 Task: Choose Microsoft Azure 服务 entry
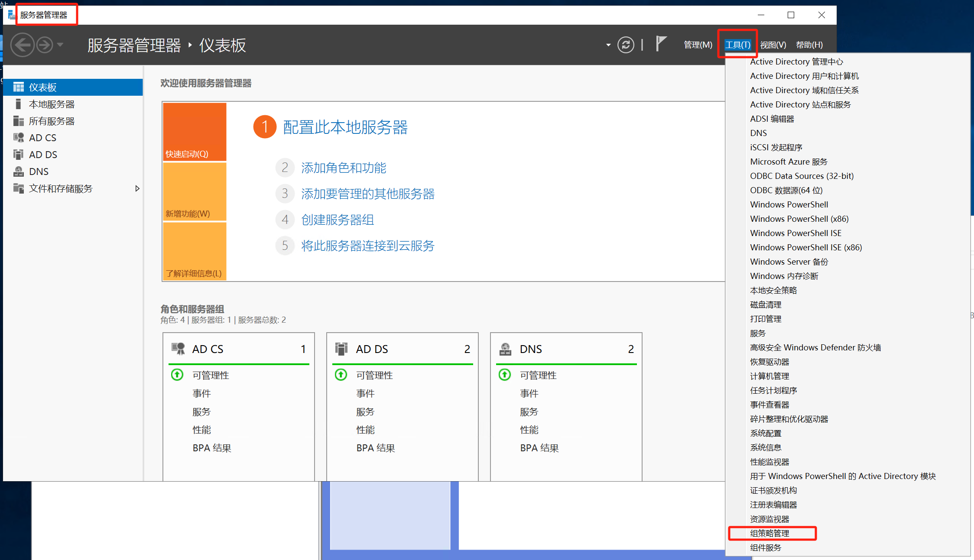[x=789, y=162]
